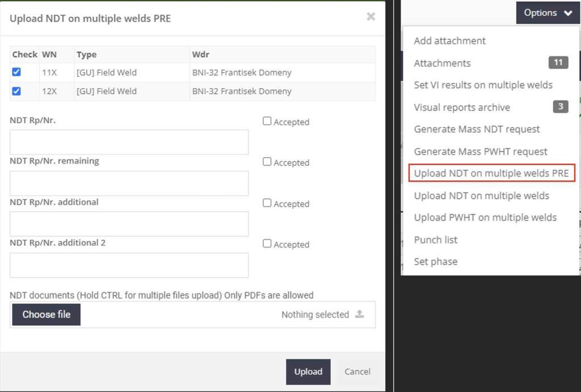This screenshot has width=581, height=392.
Task: Focus the NDT Rp/Nr. input field
Action: coord(129,142)
